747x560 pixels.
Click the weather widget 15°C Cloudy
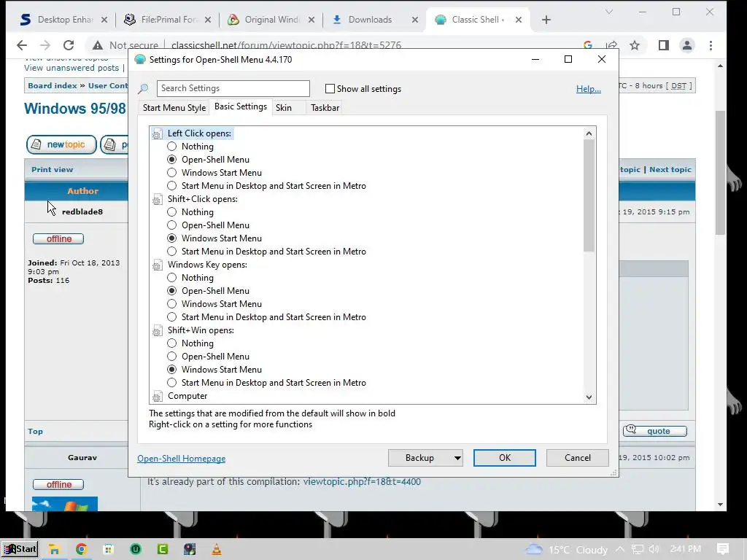click(566, 550)
